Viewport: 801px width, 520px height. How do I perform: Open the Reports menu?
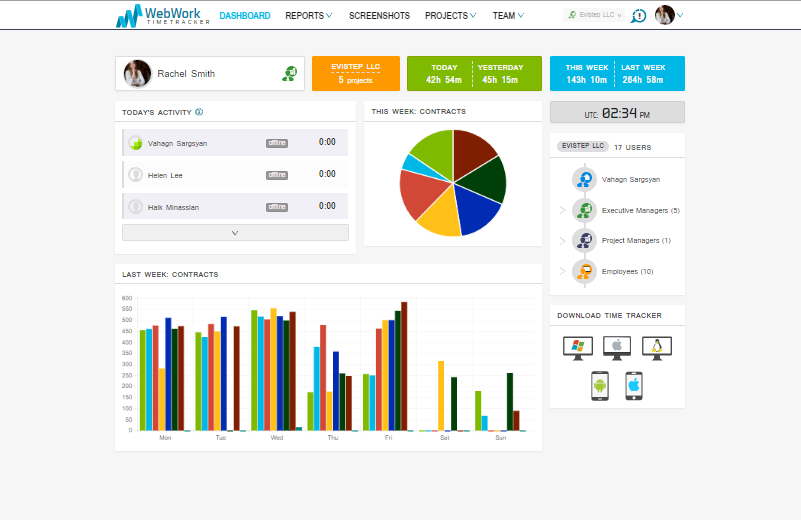(x=309, y=16)
